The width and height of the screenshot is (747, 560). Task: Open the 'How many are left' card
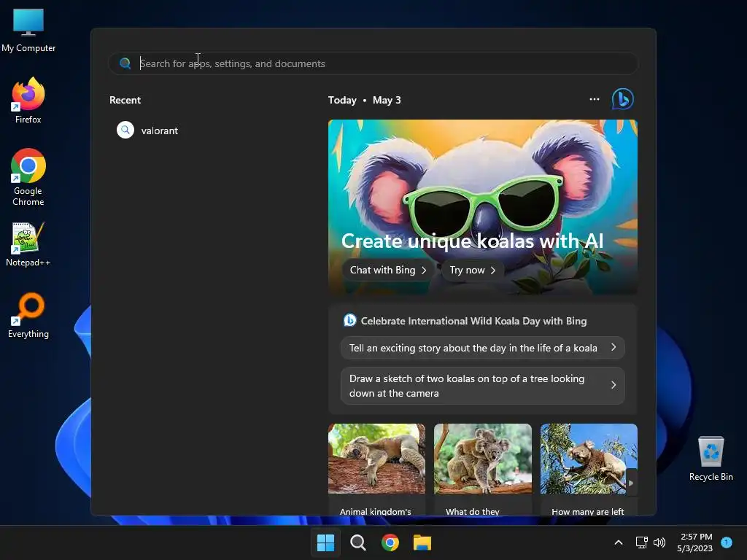click(589, 470)
